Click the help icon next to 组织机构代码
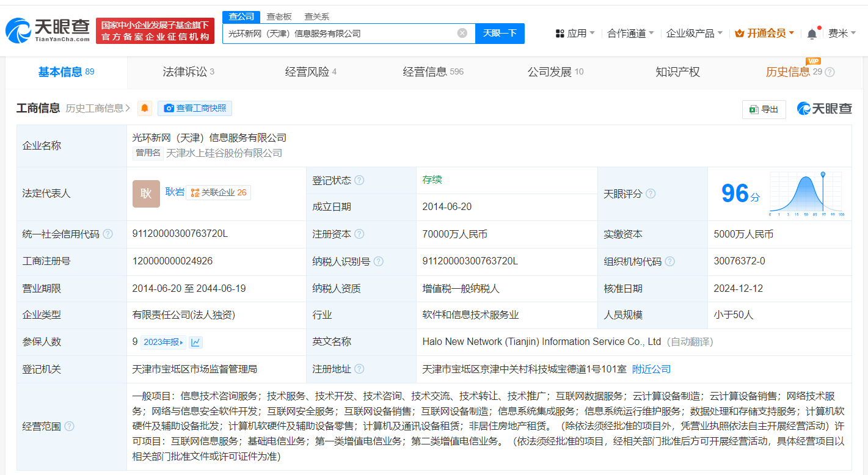Image resolution: width=868 pixels, height=475 pixels. point(670,261)
